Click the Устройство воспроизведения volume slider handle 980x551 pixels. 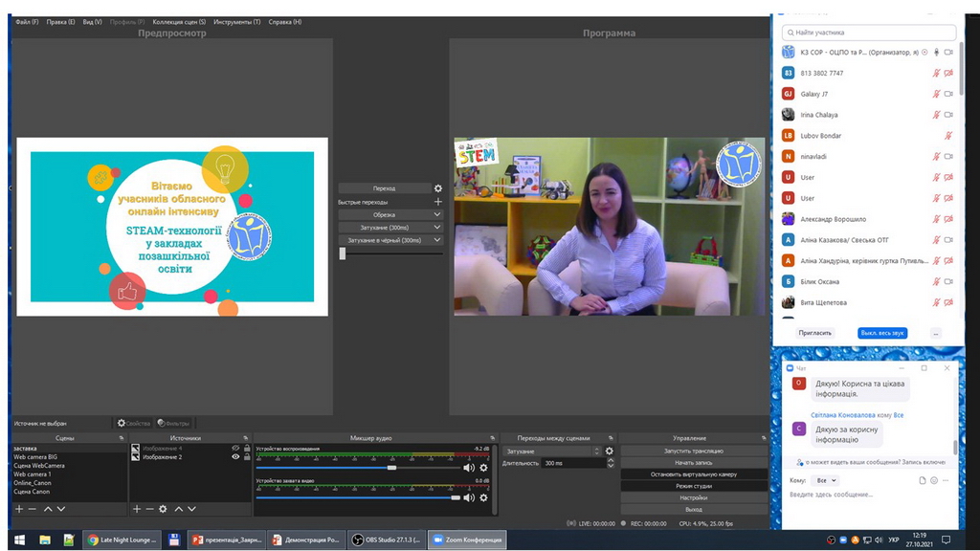(391, 468)
